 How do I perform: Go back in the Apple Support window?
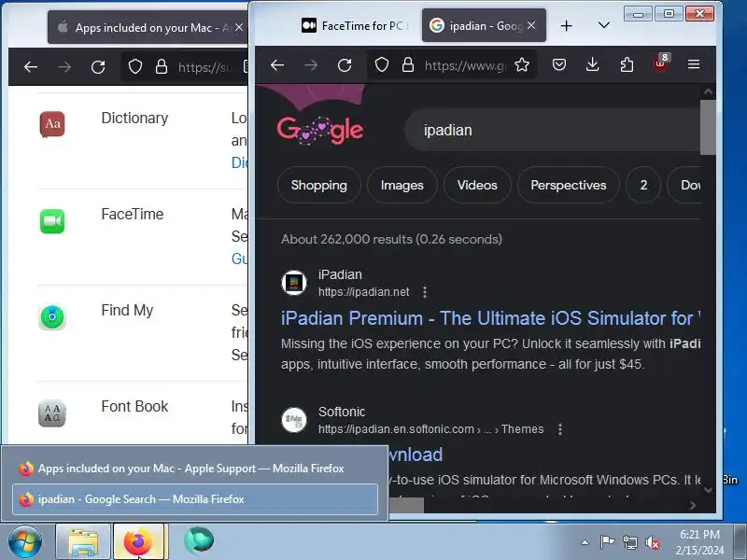[31, 67]
